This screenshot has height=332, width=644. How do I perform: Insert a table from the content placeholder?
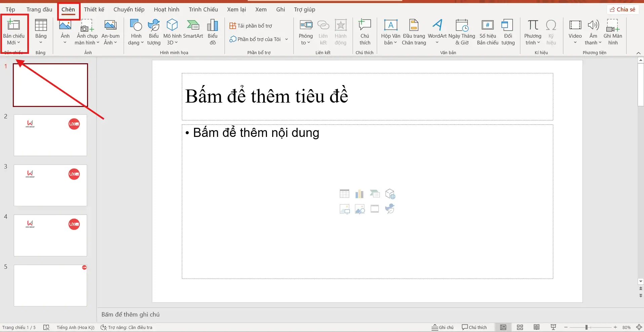(x=344, y=194)
